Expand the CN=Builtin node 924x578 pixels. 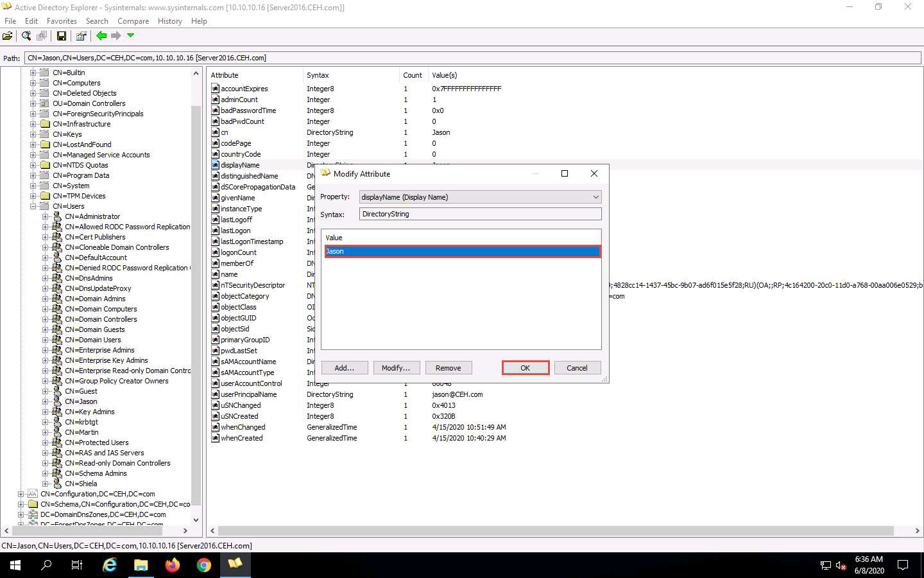coord(33,73)
